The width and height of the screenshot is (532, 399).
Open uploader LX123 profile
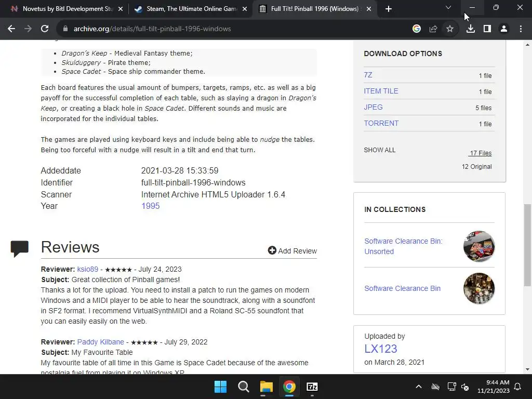pos(380,349)
